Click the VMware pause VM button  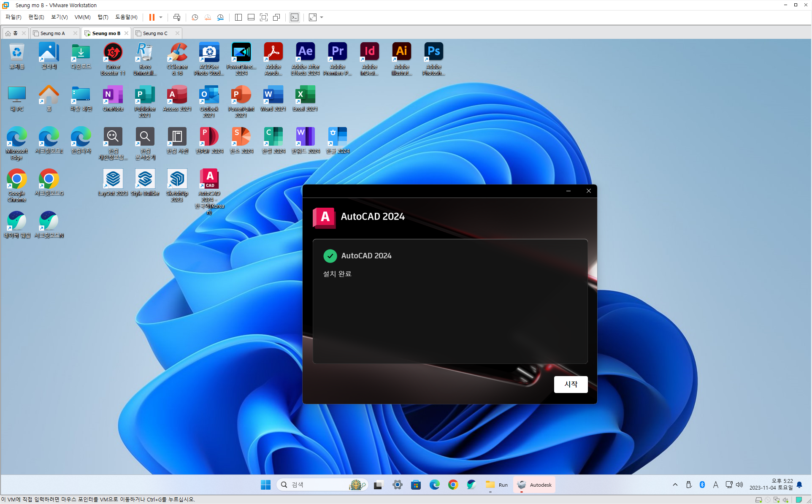pos(152,17)
